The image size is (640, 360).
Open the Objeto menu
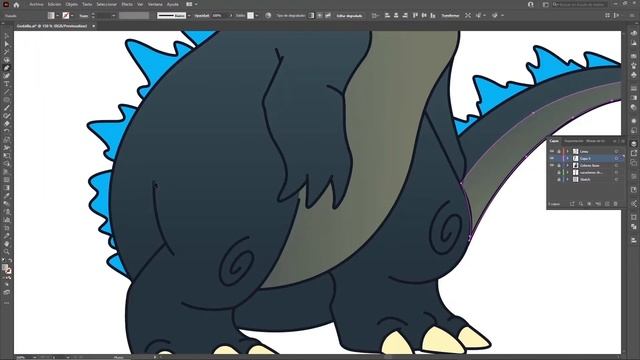72,4
